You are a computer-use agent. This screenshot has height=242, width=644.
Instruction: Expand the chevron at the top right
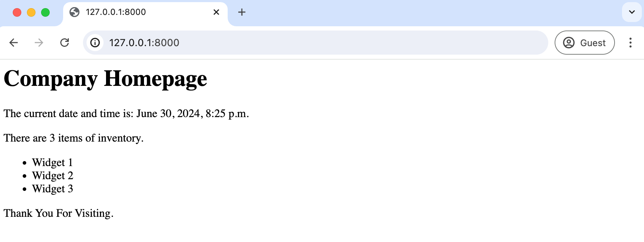click(632, 12)
